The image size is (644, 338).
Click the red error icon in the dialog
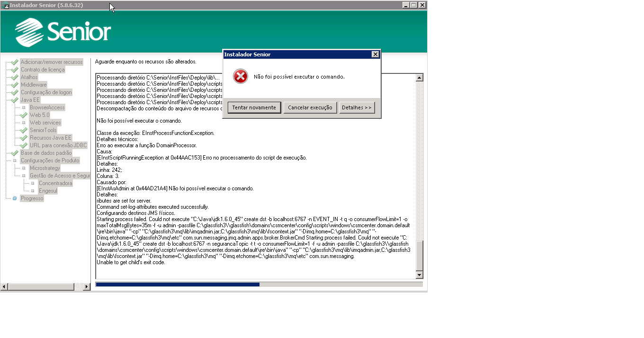241,76
